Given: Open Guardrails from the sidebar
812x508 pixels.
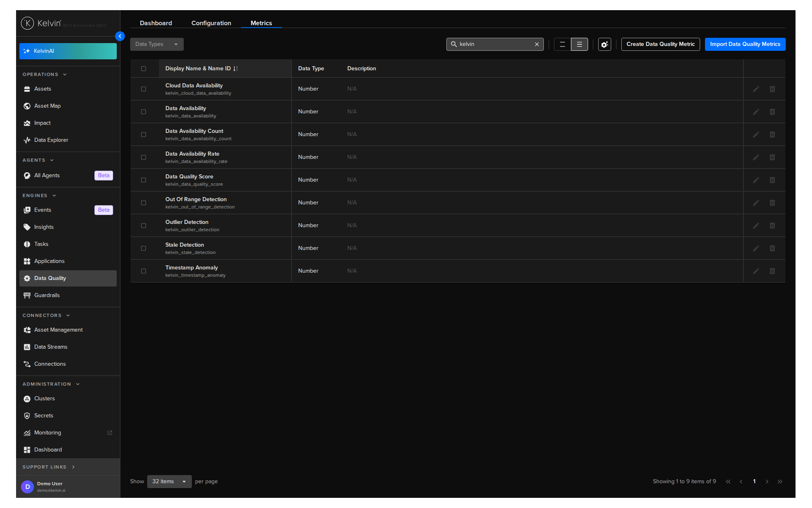Looking at the screenshot, I should pyautogui.click(x=68, y=295).
